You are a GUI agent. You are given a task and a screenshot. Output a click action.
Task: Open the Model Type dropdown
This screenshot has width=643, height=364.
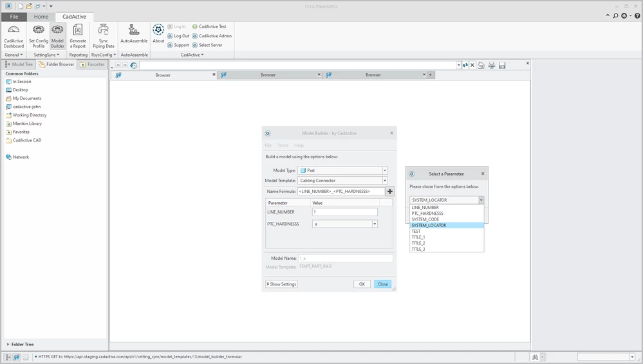pyautogui.click(x=385, y=170)
